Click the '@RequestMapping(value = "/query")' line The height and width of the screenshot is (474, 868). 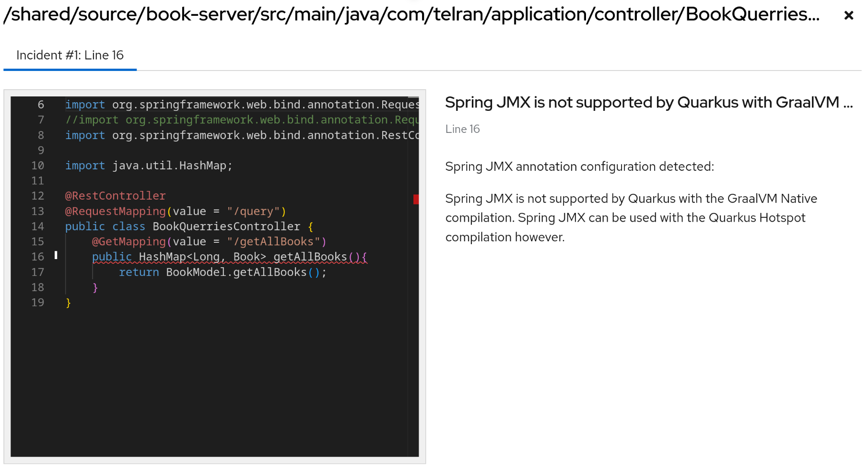click(x=176, y=211)
